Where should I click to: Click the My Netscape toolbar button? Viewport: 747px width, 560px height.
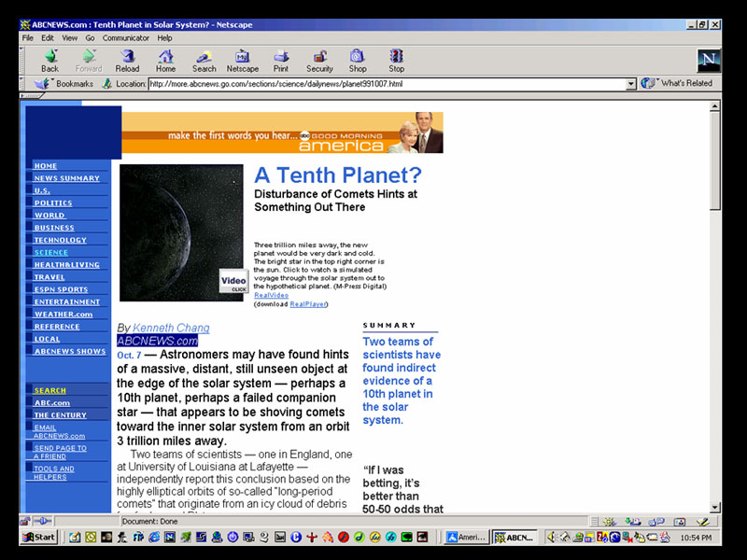click(x=243, y=61)
